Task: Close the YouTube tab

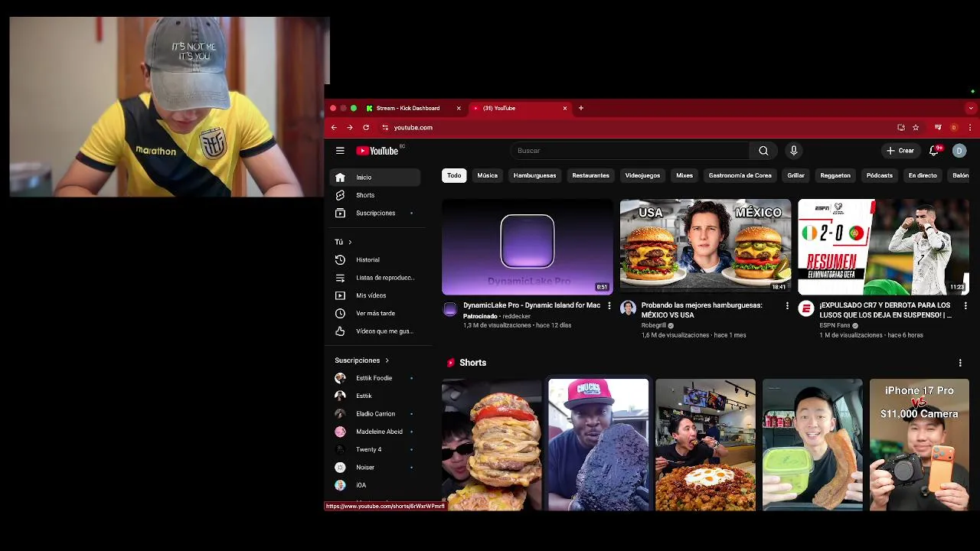Action: (x=565, y=109)
